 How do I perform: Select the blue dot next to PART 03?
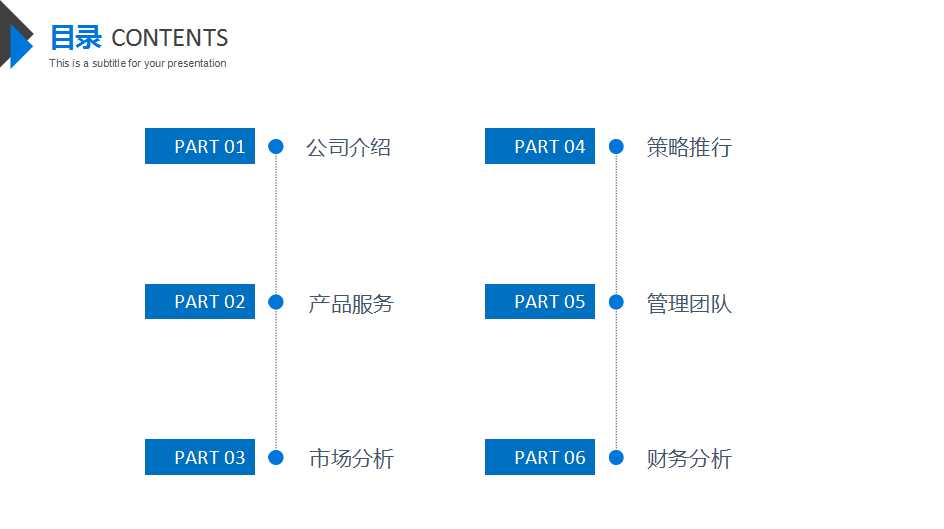pyautogui.click(x=276, y=457)
